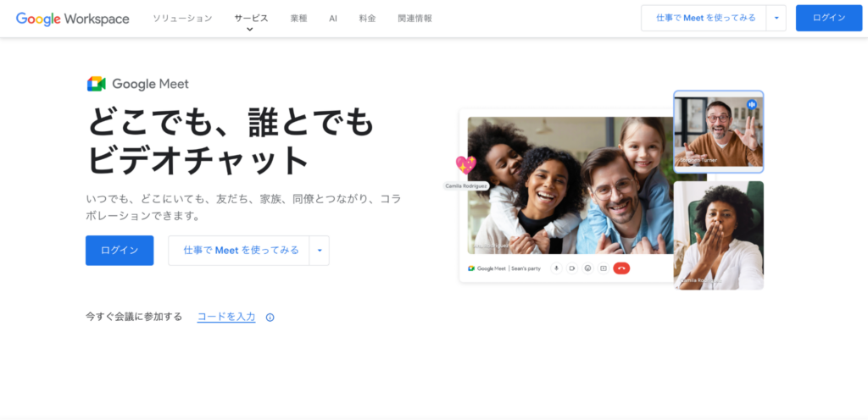This screenshot has height=420, width=868.
Task: Click the red hang-up call button
Action: point(621,268)
